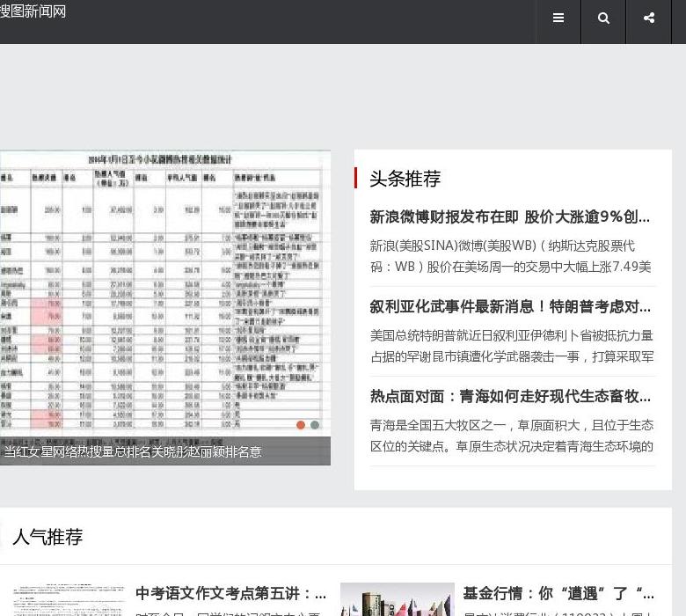Open the 基金行情 article thumbnail
The height and width of the screenshot is (616, 686).
point(398,599)
